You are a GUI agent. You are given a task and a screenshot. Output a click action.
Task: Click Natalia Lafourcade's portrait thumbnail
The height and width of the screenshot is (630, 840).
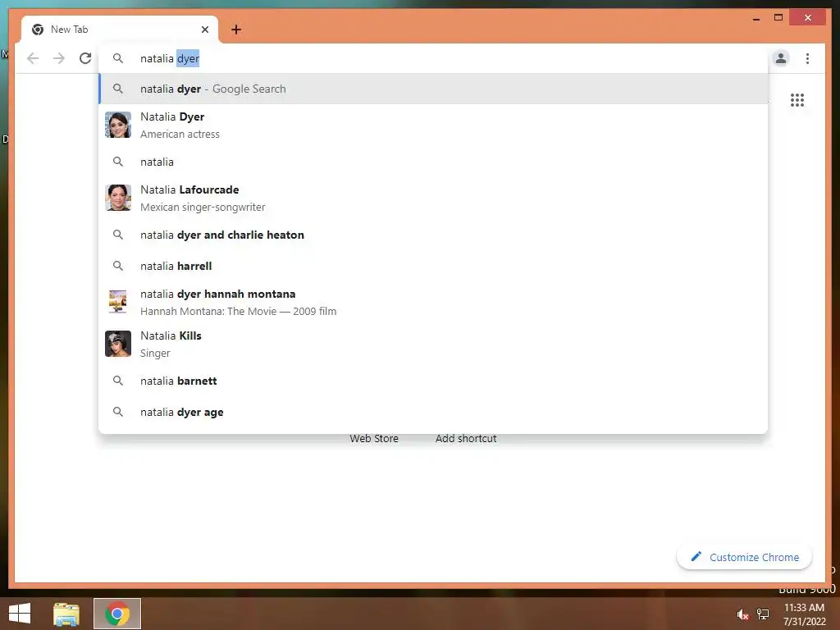(118, 198)
